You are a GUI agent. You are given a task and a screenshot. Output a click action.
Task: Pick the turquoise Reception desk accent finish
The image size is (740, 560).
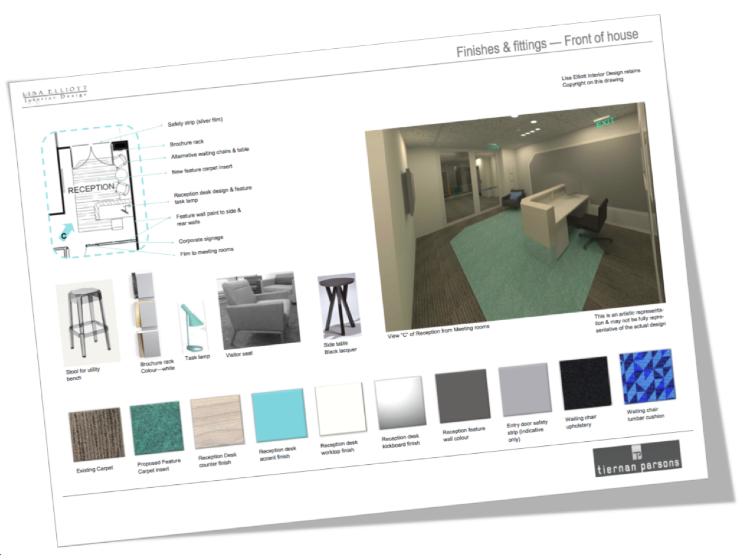click(x=278, y=415)
